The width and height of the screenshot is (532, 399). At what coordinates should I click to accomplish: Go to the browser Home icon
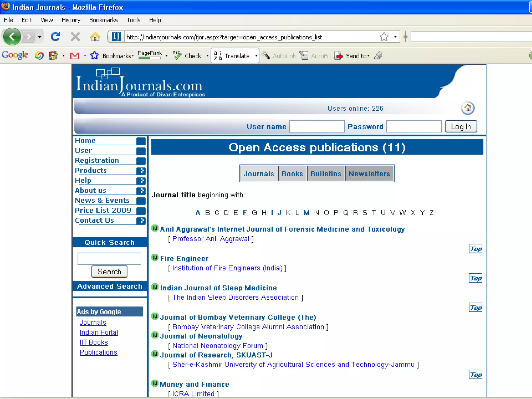coord(95,37)
